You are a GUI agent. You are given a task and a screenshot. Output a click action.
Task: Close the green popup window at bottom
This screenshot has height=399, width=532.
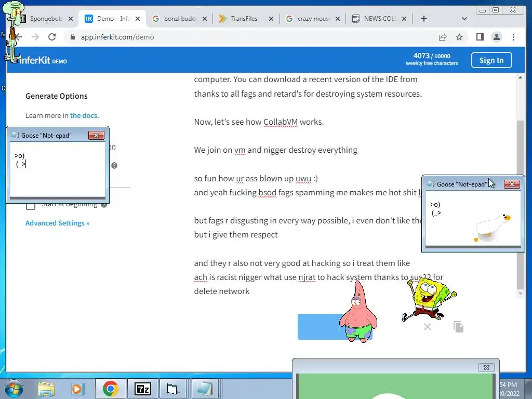tap(486, 367)
